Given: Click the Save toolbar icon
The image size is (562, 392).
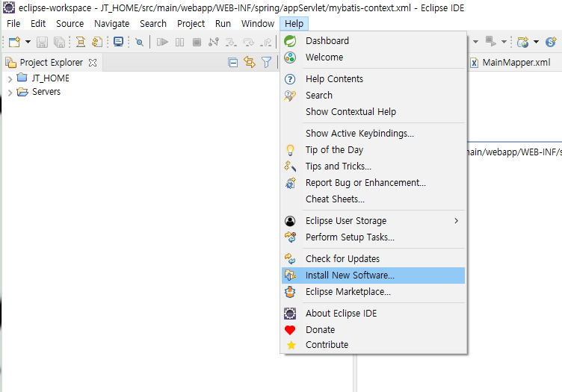Looking at the screenshot, I should (42, 43).
